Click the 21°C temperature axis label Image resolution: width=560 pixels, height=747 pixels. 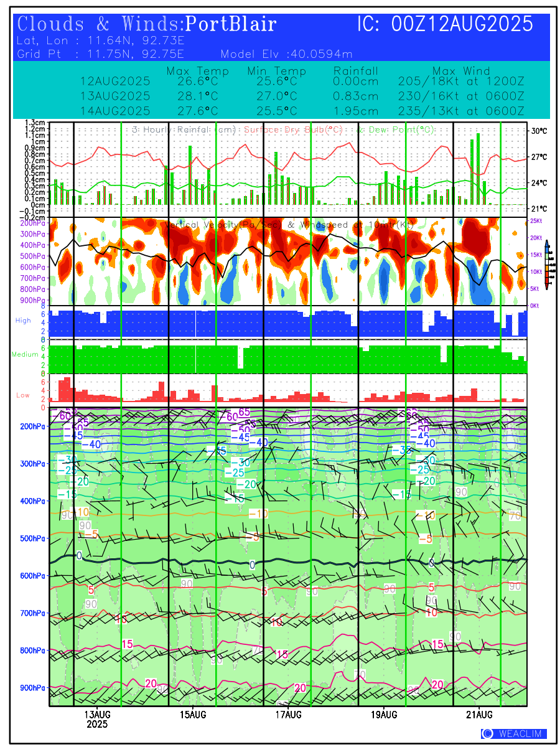pyautogui.click(x=539, y=209)
